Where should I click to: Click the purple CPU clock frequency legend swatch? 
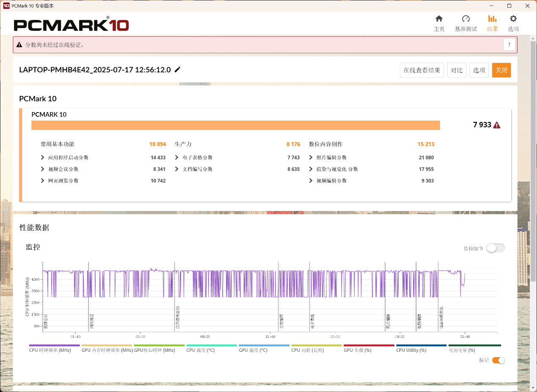pos(54,345)
